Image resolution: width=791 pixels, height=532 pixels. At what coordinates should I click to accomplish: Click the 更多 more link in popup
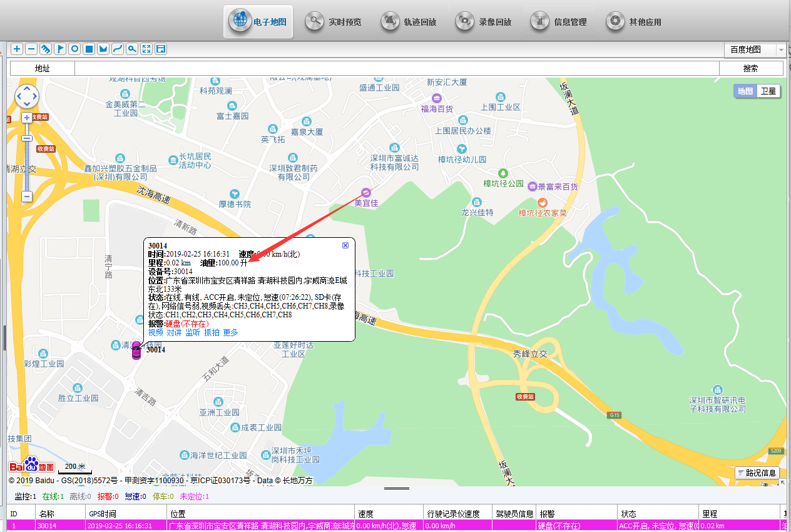click(x=230, y=332)
